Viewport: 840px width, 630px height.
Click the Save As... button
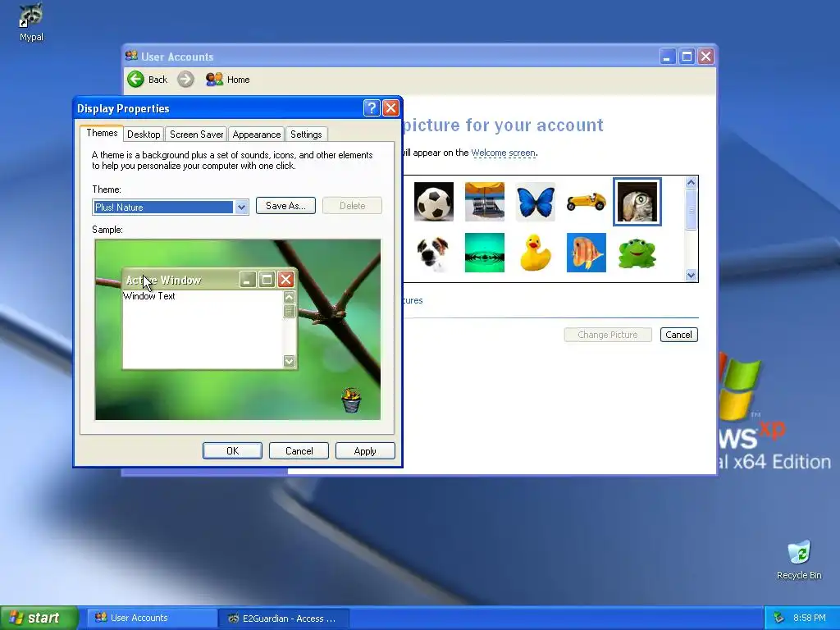pos(285,206)
